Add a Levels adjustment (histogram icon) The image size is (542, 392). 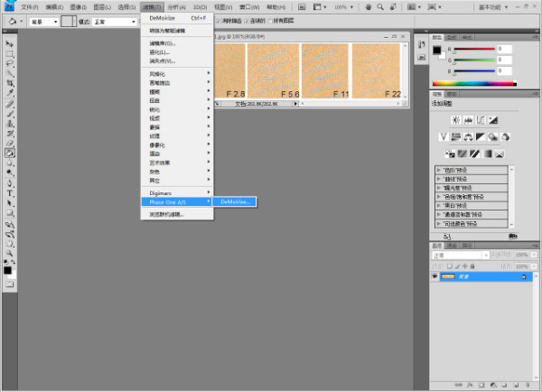pyautogui.click(x=467, y=120)
